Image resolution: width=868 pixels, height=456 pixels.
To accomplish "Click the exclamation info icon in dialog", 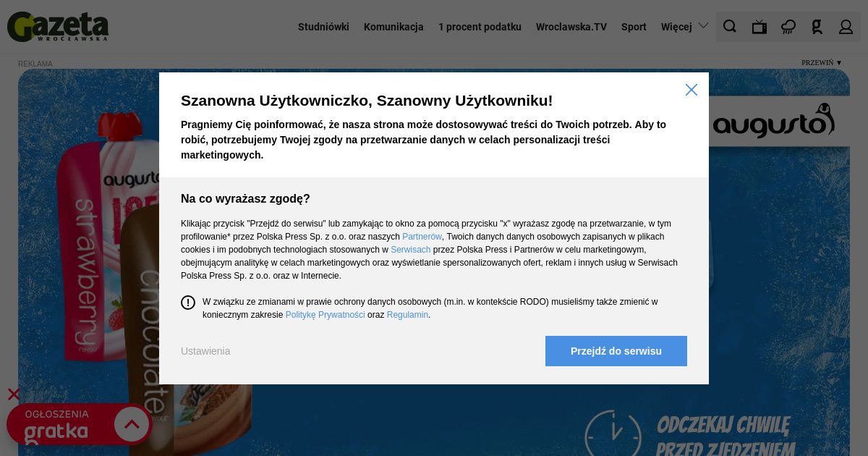I will [188, 303].
